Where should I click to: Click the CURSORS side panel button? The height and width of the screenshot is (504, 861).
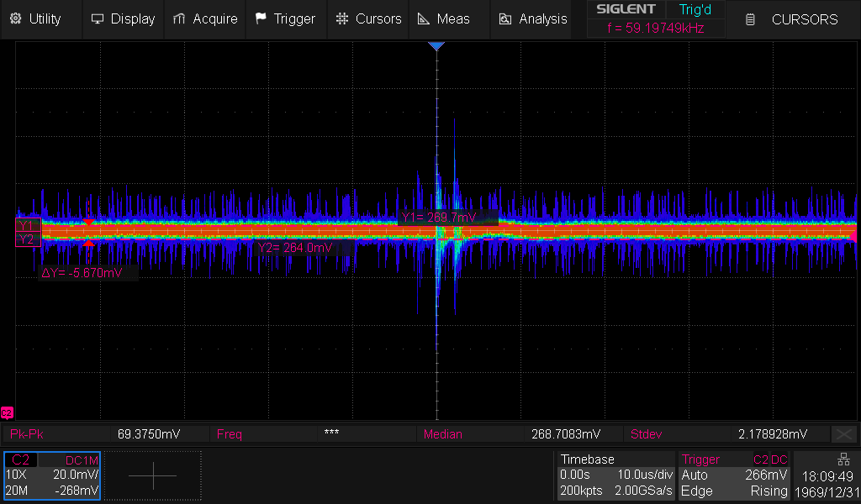(794, 19)
